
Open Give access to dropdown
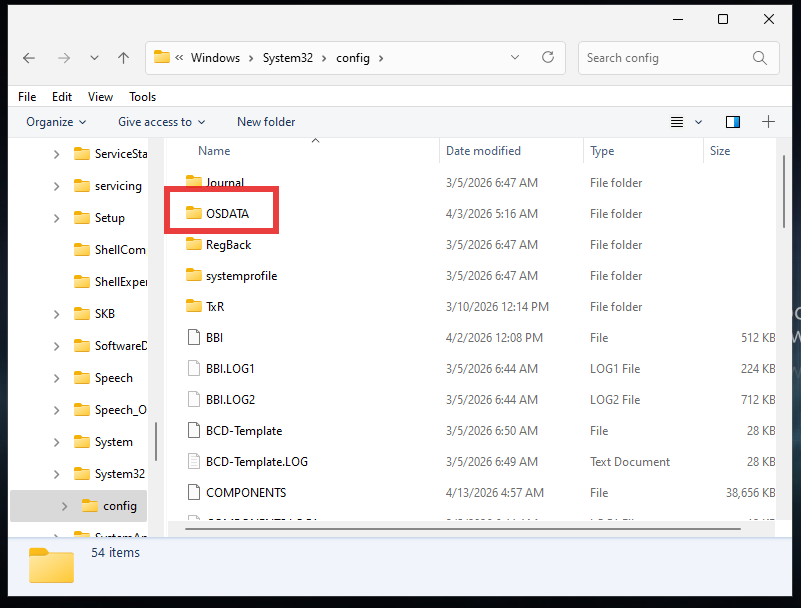coord(161,122)
